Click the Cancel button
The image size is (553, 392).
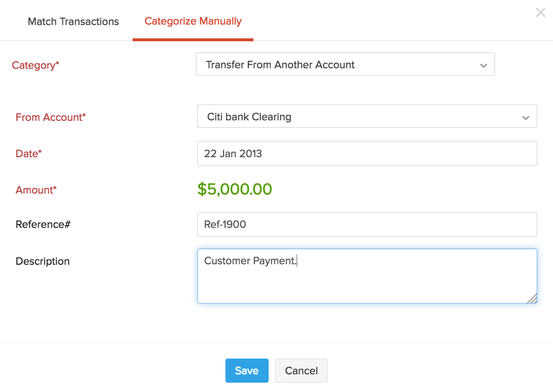click(x=301, y=370)
